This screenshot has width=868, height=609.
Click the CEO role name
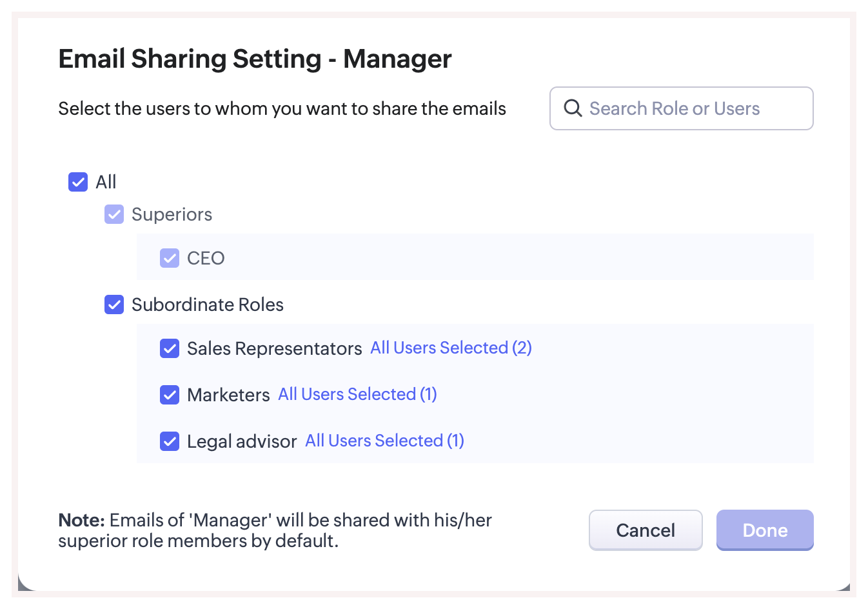[x=206, y=258]
